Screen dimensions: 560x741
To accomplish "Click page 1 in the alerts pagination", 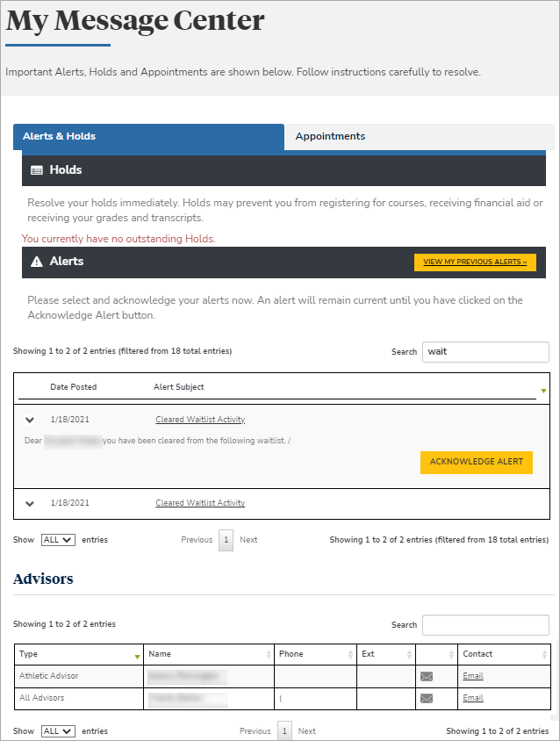I will click(x=226, y=540).
